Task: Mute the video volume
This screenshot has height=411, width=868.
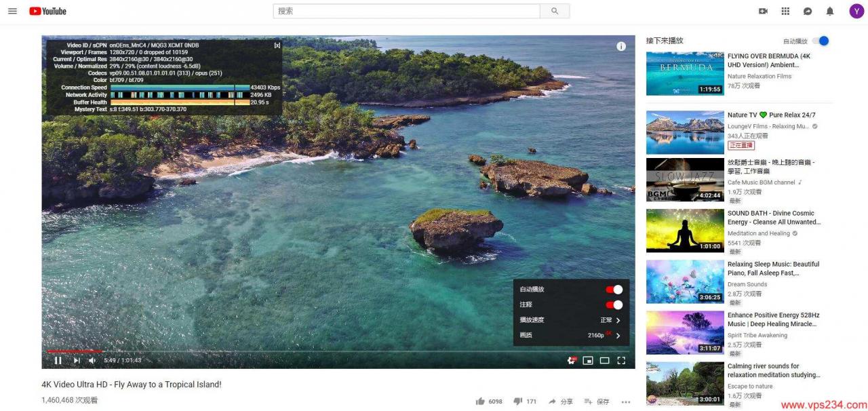Action: 92,360
